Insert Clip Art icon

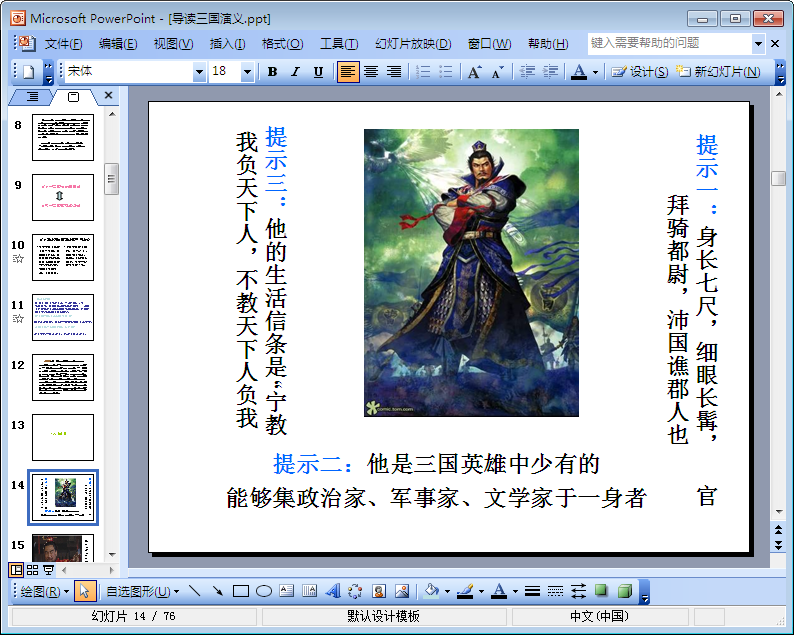pos(379,591)
